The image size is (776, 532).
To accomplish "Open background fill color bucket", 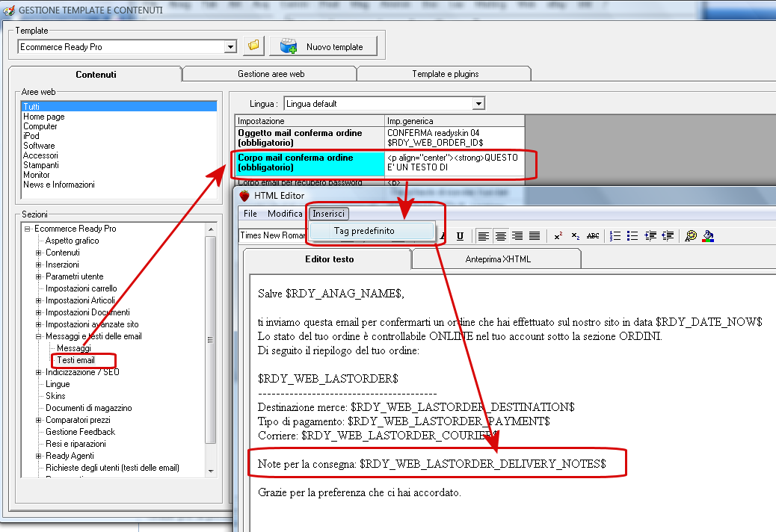I will (708, 236).
